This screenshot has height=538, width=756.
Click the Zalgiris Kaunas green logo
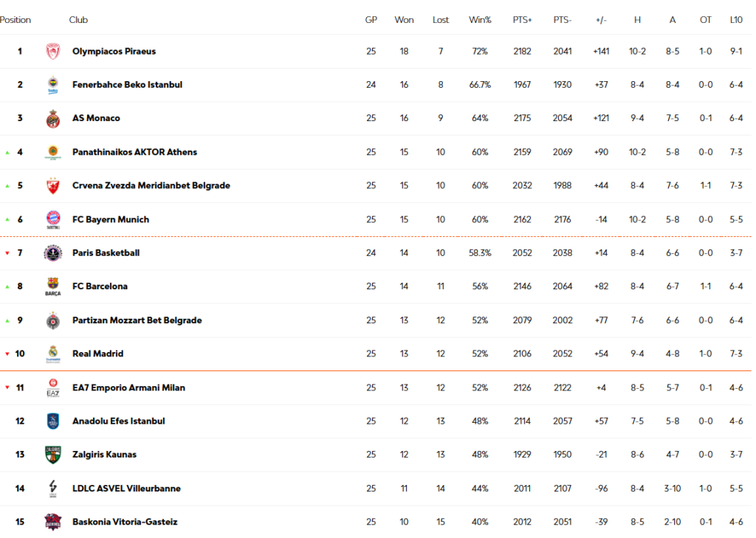[x=53, y=455]
